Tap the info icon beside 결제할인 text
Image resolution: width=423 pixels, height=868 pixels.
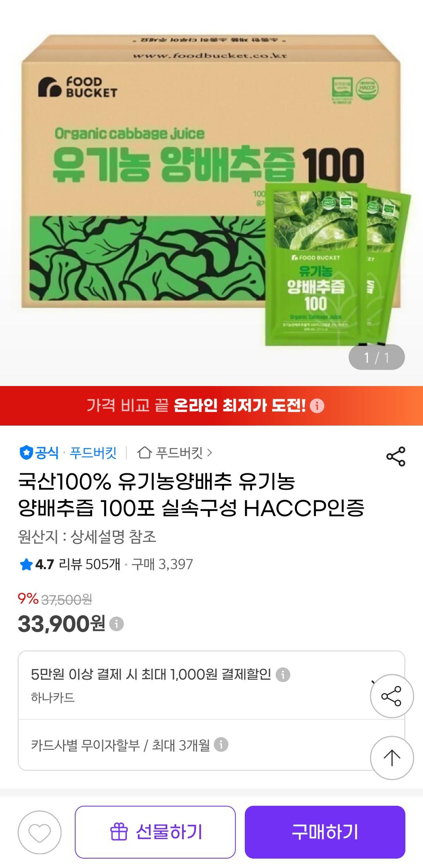tap(283, 675)
